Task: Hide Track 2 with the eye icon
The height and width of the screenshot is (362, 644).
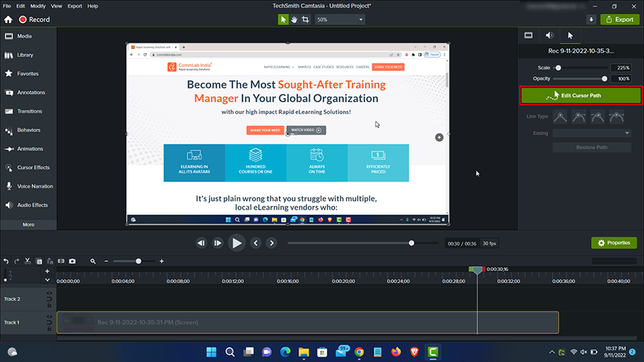Action: click(49, 293)
